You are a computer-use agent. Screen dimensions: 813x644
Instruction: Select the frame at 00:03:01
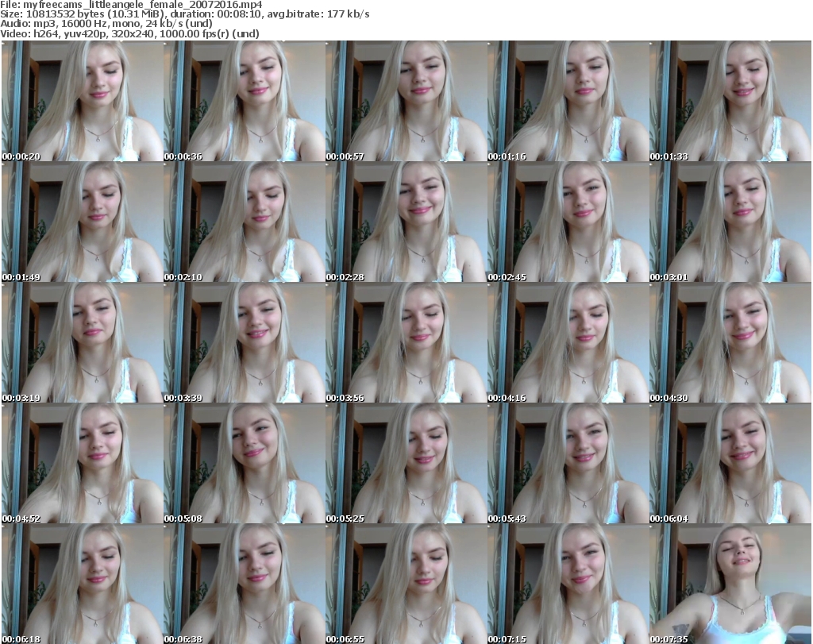730,222
